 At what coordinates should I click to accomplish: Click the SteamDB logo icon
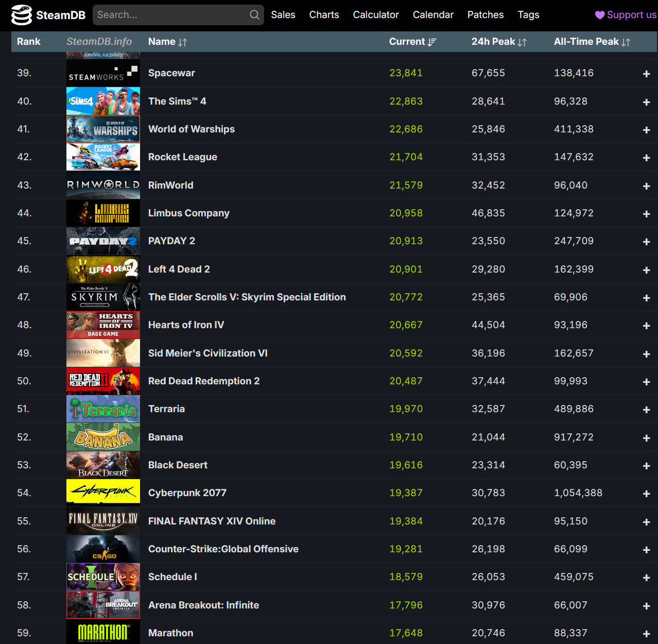tap(22, 15)
